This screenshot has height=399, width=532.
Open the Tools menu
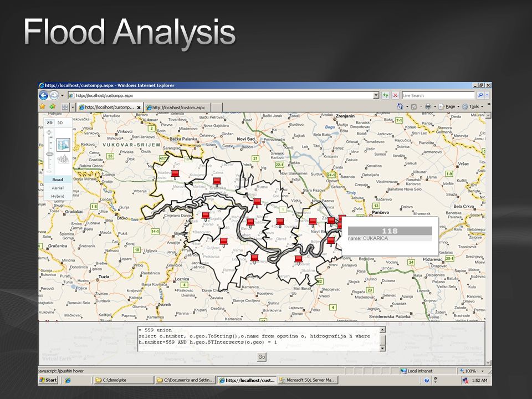pos(473,106)
